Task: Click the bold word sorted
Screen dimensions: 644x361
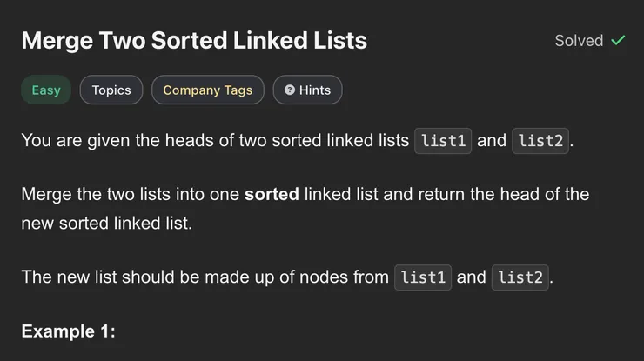Action: point(272,193)
